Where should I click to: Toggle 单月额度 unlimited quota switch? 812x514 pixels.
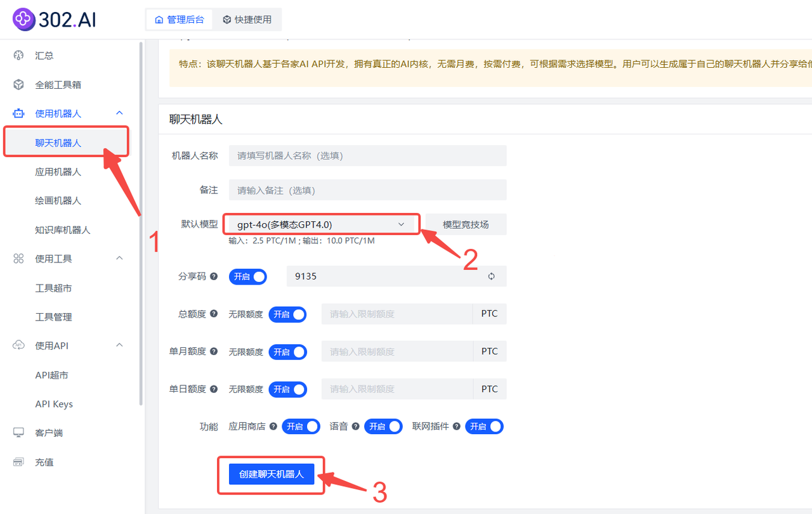[x=287, y=352]
